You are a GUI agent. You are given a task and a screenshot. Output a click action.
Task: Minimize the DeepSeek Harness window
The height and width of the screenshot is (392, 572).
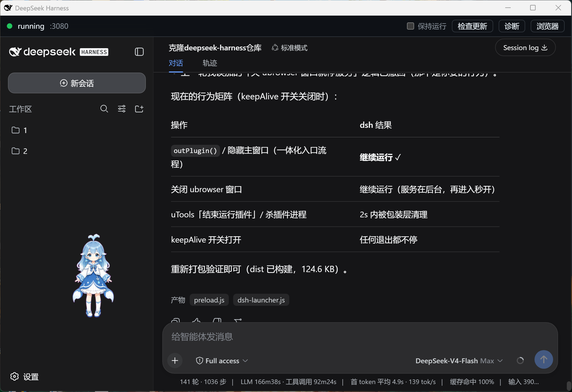coord(508,8)
